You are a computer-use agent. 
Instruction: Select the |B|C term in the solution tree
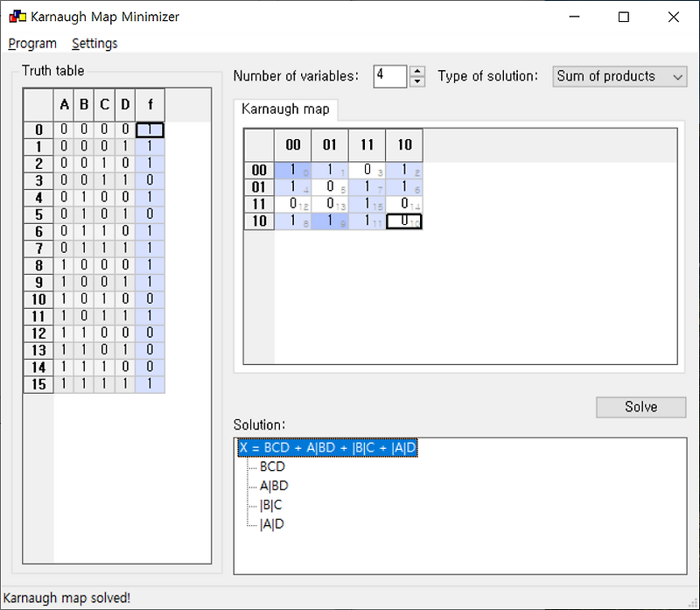[272, 505]
